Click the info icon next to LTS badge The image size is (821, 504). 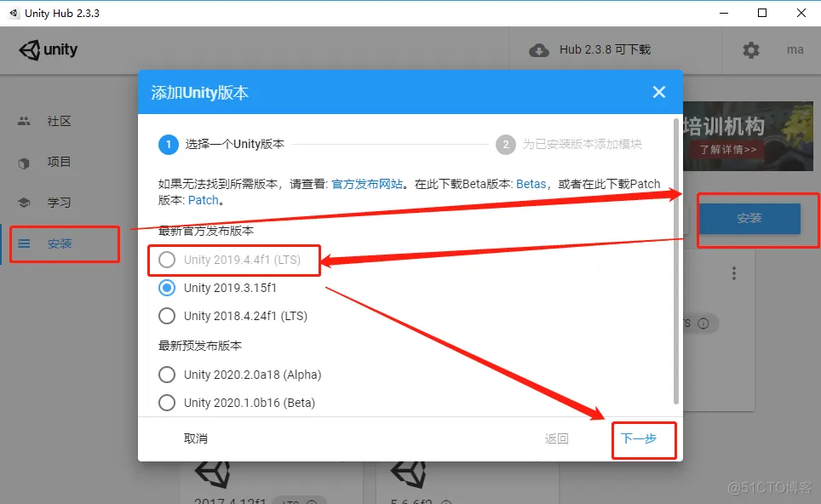[x=703, y=324]
